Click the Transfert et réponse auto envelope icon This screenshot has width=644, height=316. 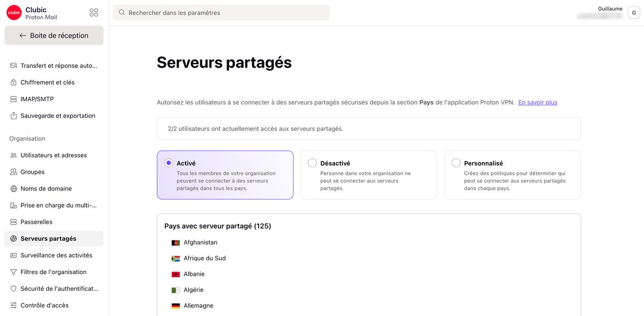tap(13, 65)
